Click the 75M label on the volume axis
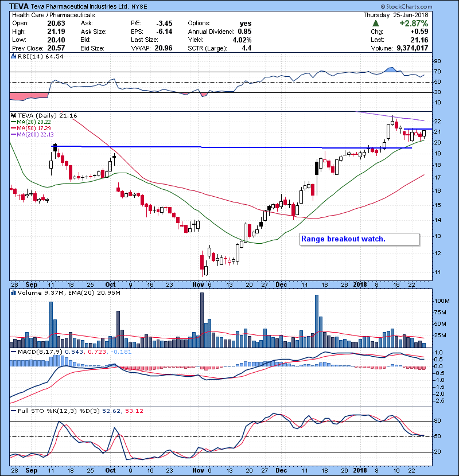 pyautogui.click(x=440, y=313)
